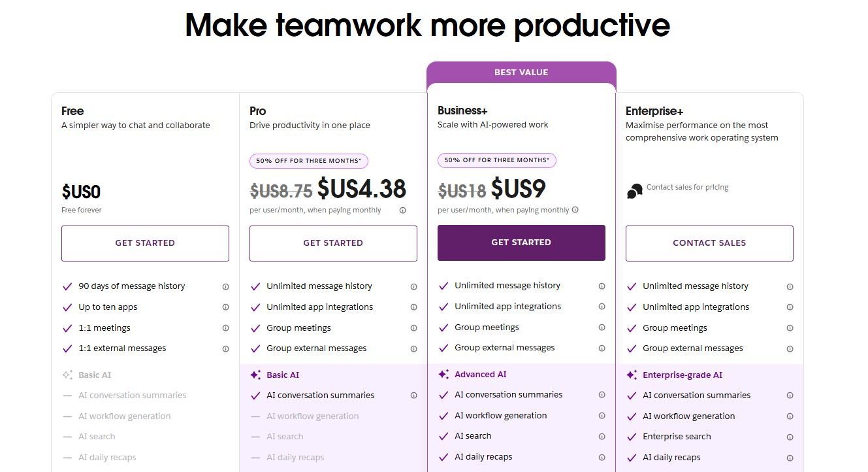The height and width of the screenshot is (472, 868).
Task: Click info icon beside Business+ per user/month pricing
Action: [x=575, y=210]
